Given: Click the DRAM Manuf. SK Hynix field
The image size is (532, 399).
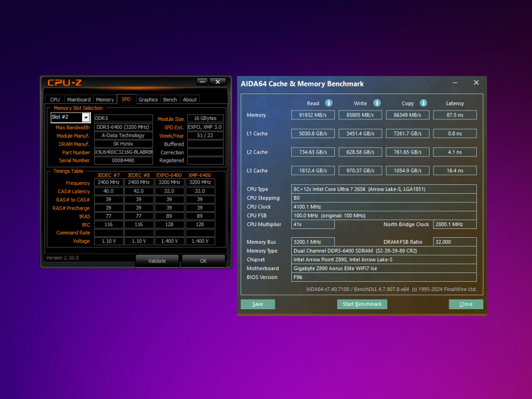Looking at the screenshot, I should [123, 144].
